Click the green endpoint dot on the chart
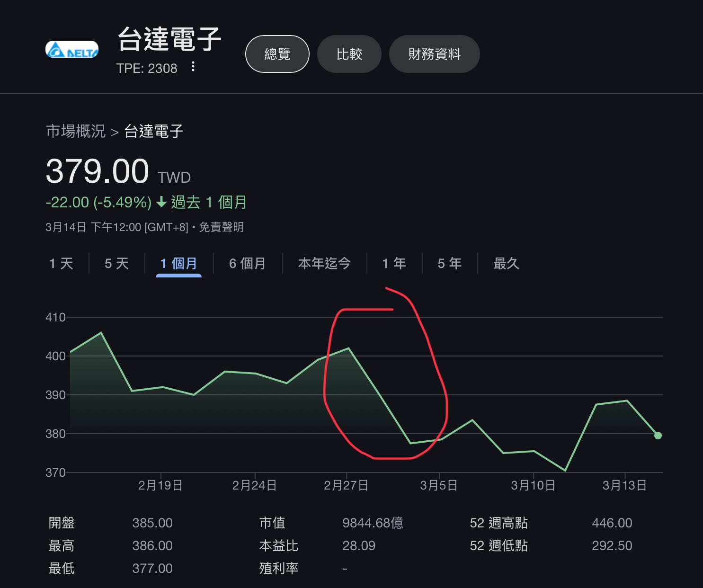This screenshot has width=703, height=588. (x=658, y=435)
